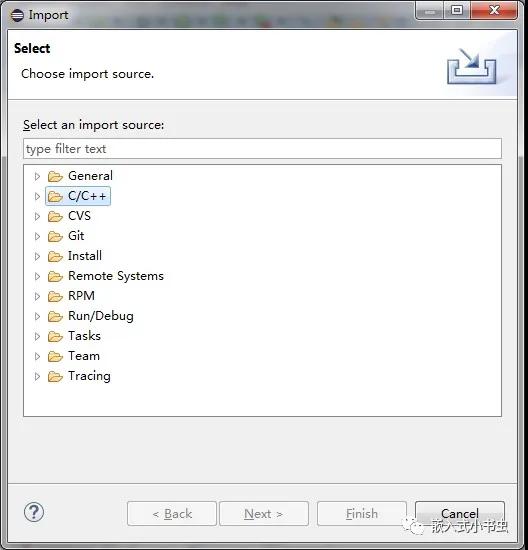528x550 pixels.
Task: Expand the Team category arrow
Action: click(x=37, y=356)
